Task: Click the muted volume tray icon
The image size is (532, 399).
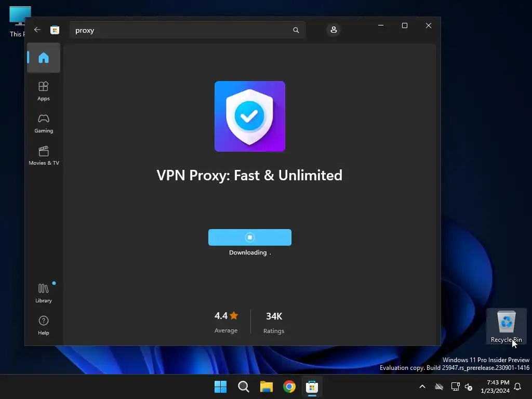Action: click(x=469, y=387)
